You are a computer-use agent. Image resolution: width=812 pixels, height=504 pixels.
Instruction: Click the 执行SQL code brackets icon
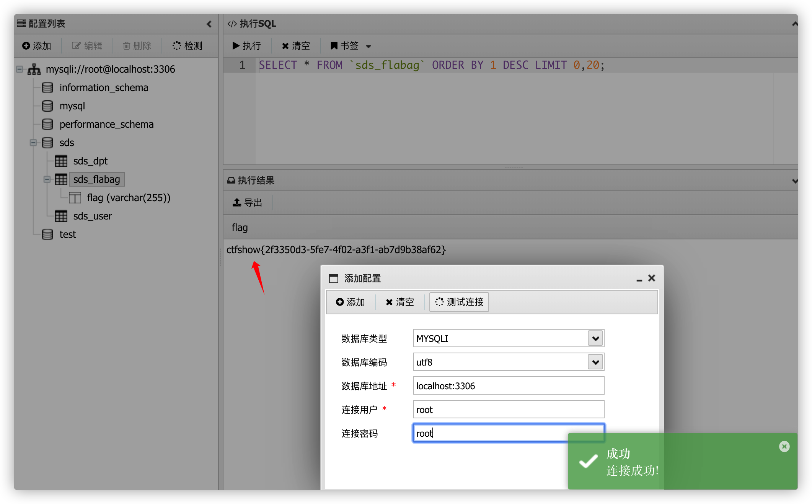(x=232, y=24)
